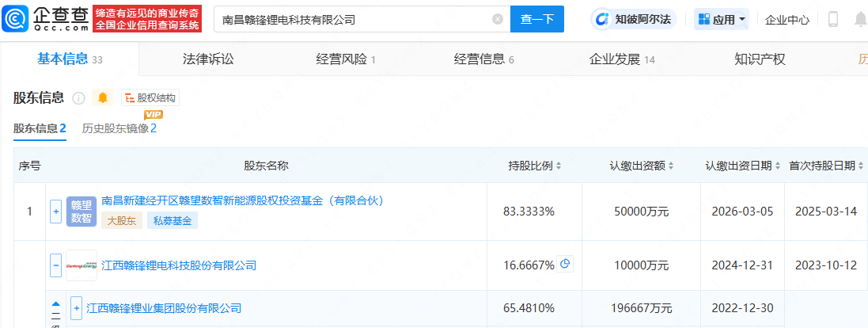Viewport: 868px width, 328px height.
Task: Open 江西赣锋锂业集团股份有限公司 link
Action: tap(165, 308)
